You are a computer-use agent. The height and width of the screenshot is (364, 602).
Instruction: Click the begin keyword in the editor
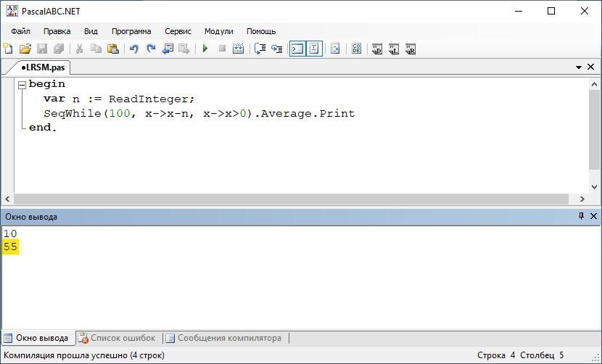[x=47, y=84]
